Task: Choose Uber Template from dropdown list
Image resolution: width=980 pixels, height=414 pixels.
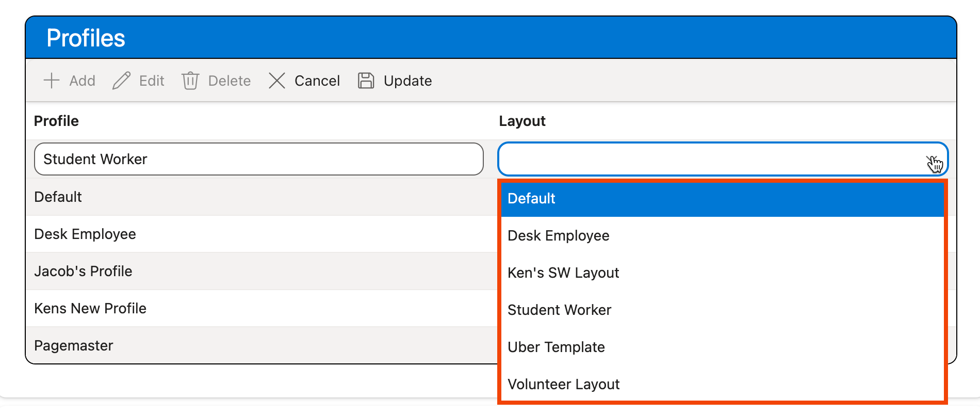Action: click(x=556, y=347)
